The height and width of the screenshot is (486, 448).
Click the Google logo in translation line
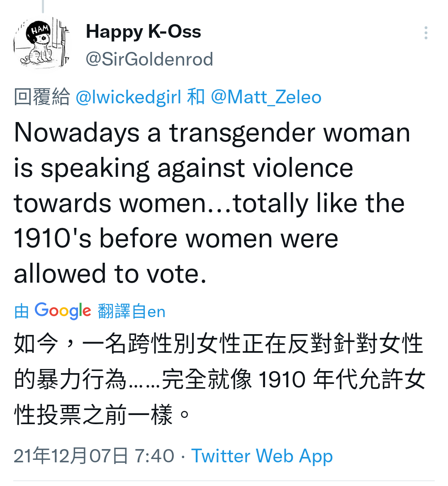coord(63,310)
